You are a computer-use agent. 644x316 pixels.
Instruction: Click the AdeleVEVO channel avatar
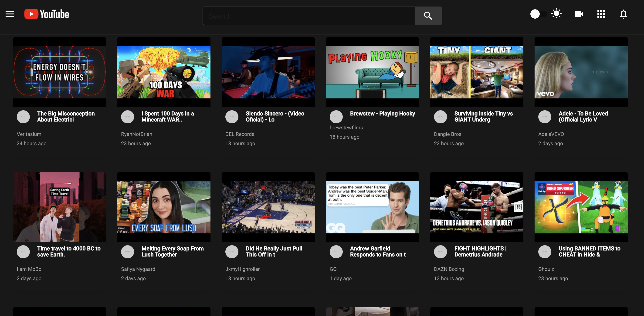(x=545, y=117)
